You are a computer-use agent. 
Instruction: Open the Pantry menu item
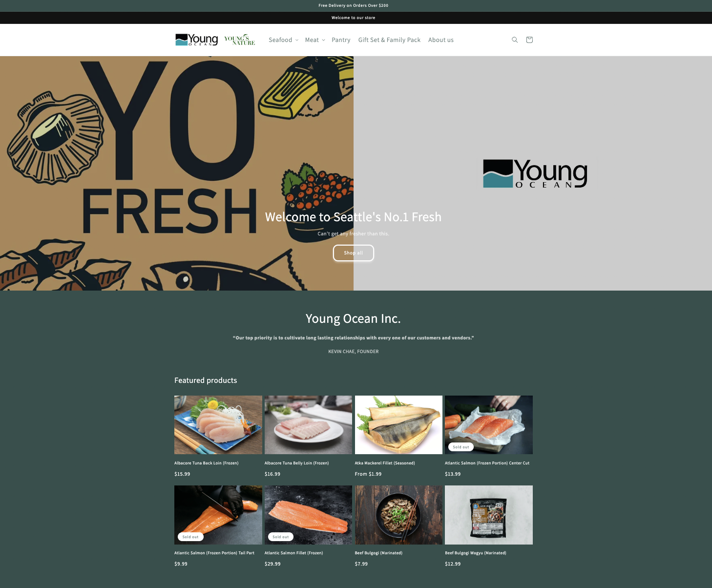[341, 40]
